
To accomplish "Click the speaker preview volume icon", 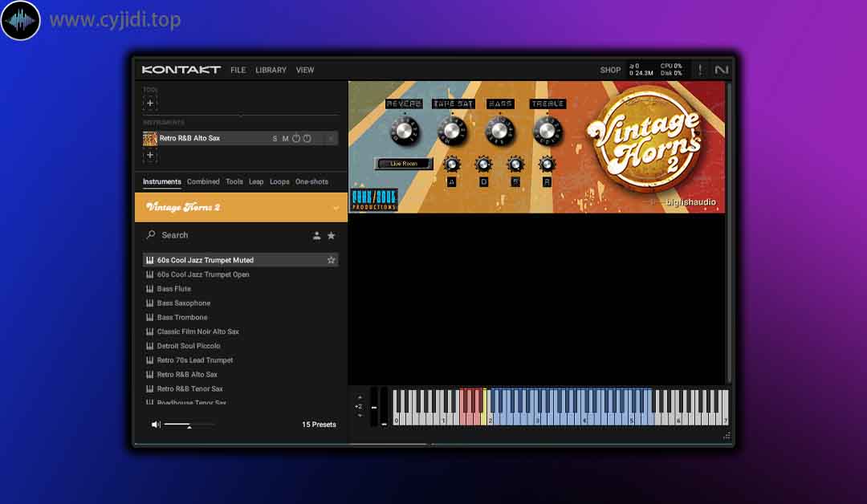I will point(156,425).
